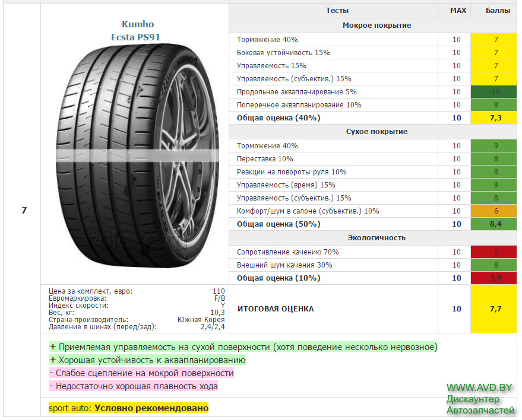The width and height of the screenshot is (522, 420).
Task: Click the 'Мокрое покрытие' section heading
Action: 377,26
